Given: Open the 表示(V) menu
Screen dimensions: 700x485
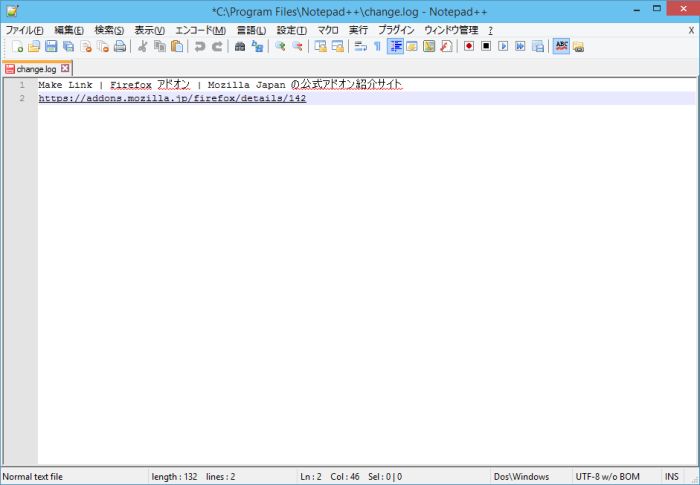Looking at the screenshot, I should click(150, 30).
